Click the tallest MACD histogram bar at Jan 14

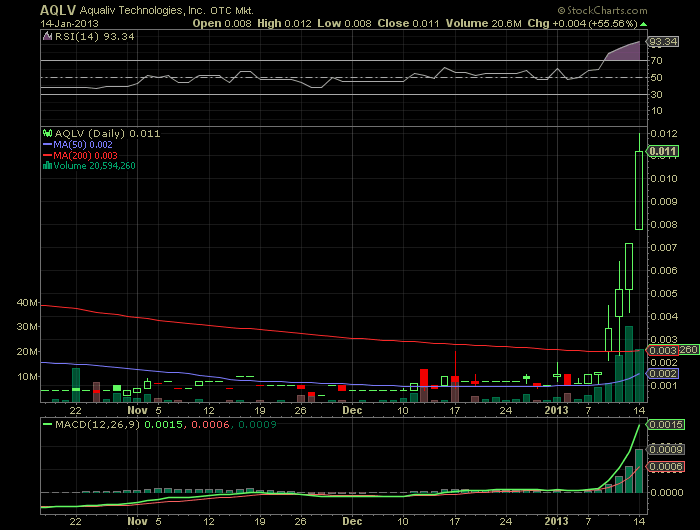coord(639,471)
